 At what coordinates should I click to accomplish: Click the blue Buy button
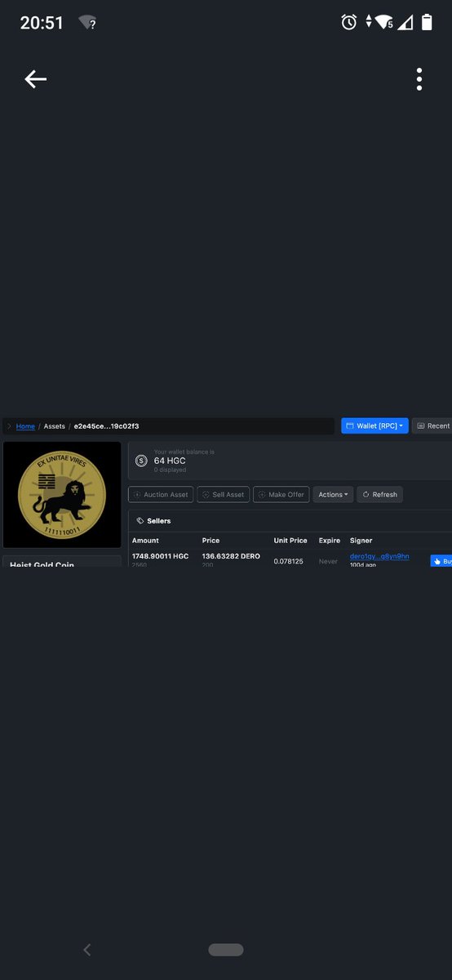pyautogui.click(x=441, y=561)
